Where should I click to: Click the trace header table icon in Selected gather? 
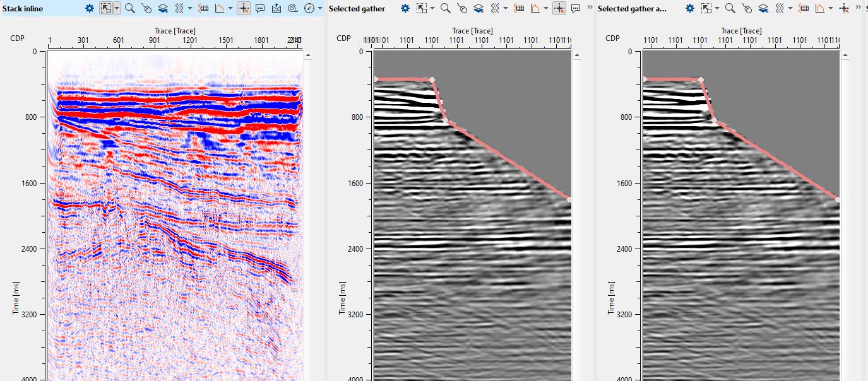[x=519, y=8]
